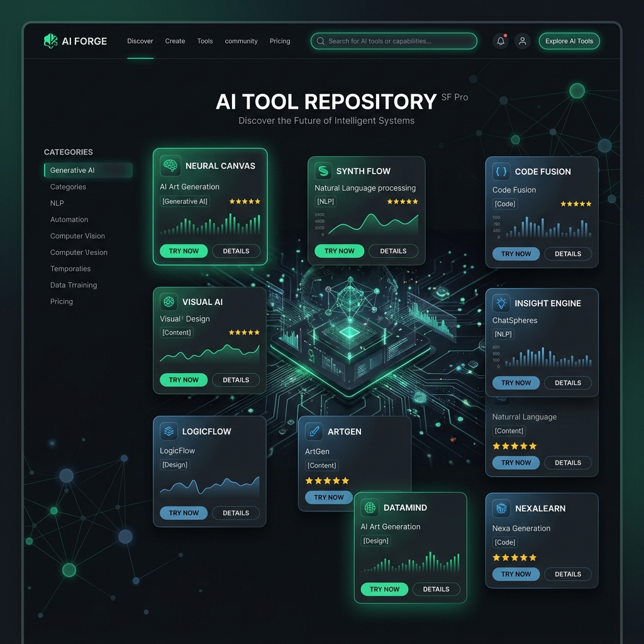Select Temporalies category

(70, 269)
